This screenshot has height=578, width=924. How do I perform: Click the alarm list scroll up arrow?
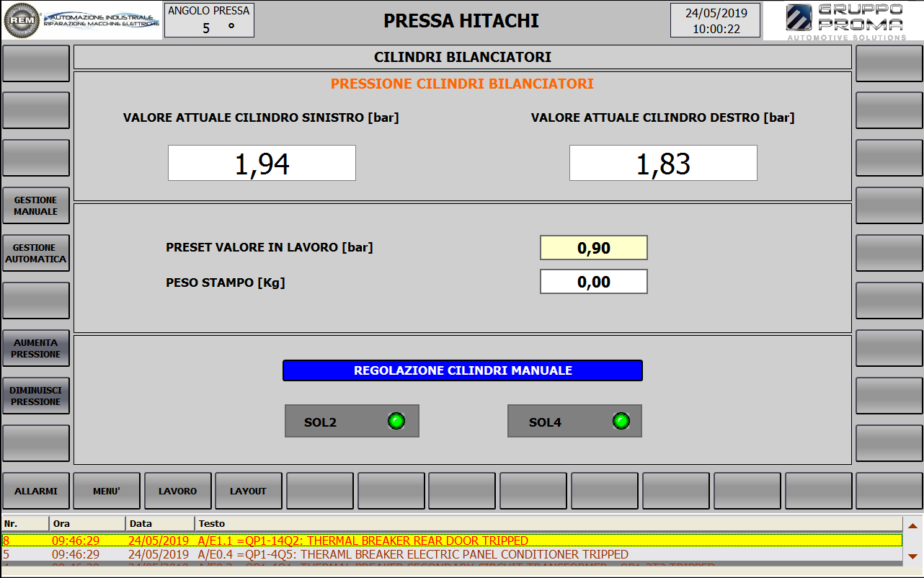tap(912, 526)
